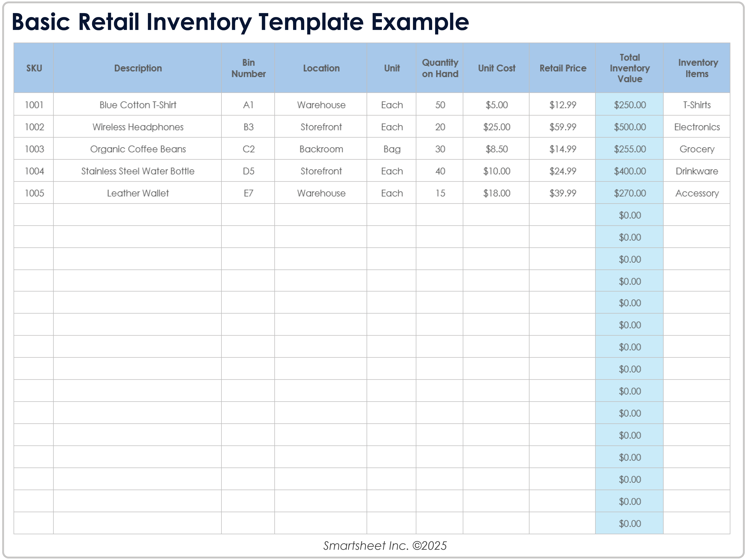
Task: Click the $500.00 total inventory value
Action: 629,127
